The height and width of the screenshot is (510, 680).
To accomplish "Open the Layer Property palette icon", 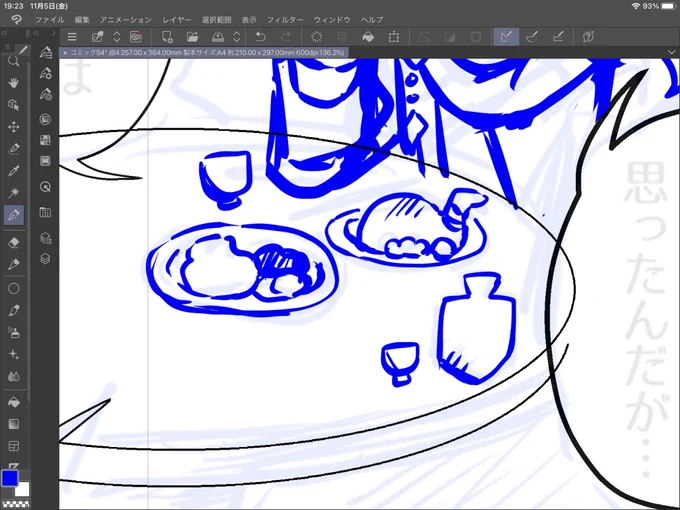I will [x=46, y=238].
